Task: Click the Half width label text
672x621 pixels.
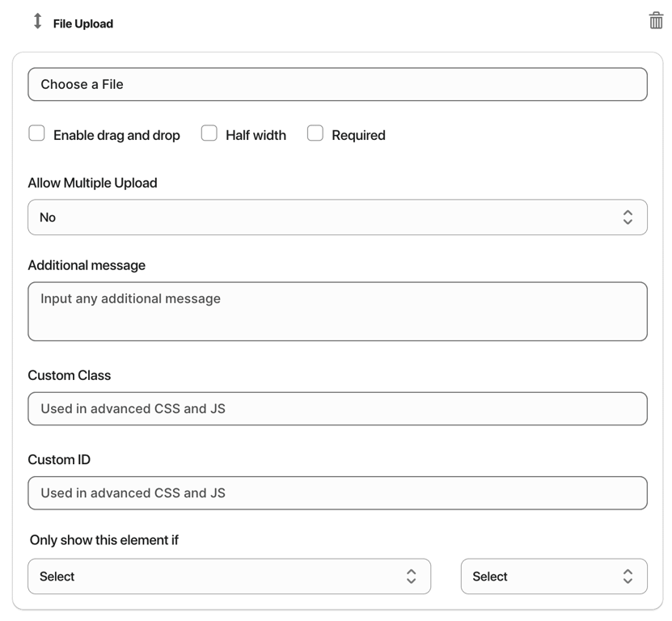Action: pos(256,136)
